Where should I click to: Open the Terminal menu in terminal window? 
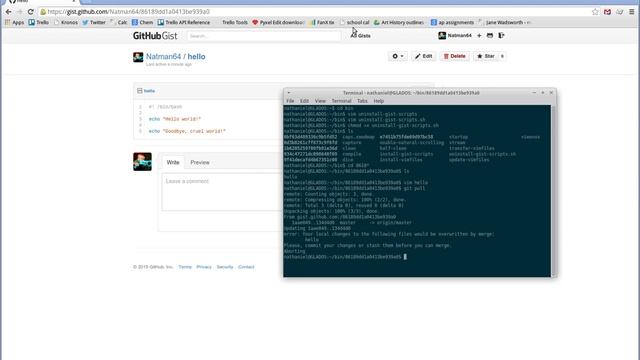342,101
